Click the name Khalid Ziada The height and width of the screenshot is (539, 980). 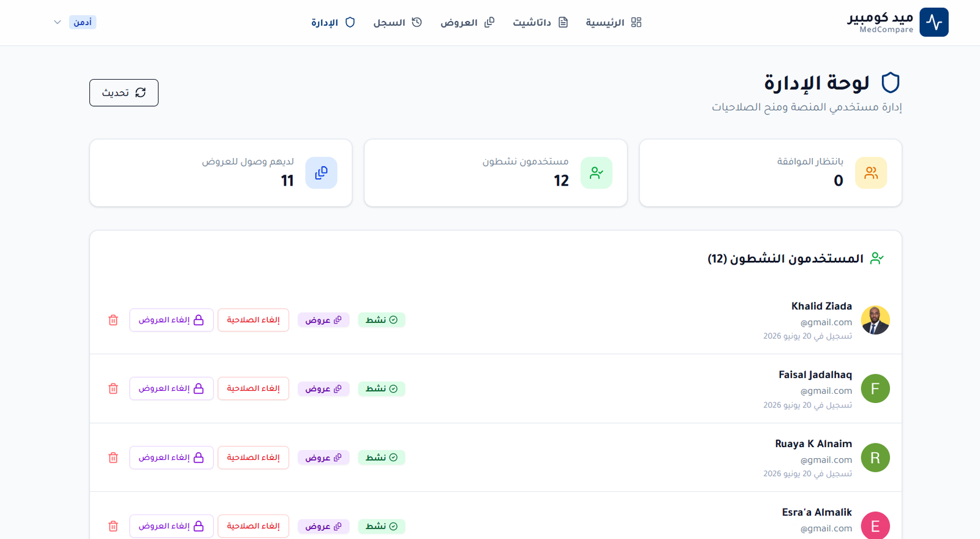coord(821,306)
